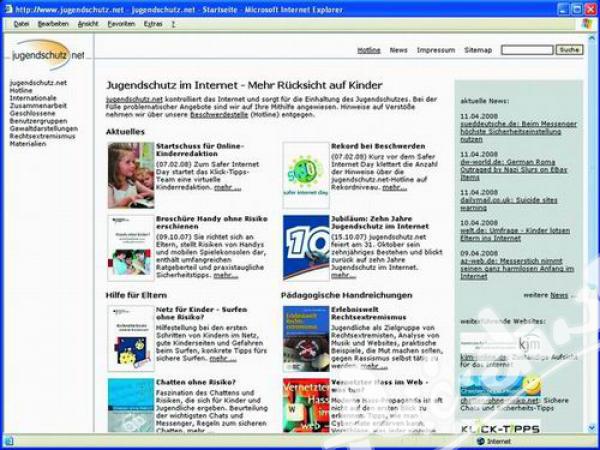Open the Ansicht menu

pos(88,24)
